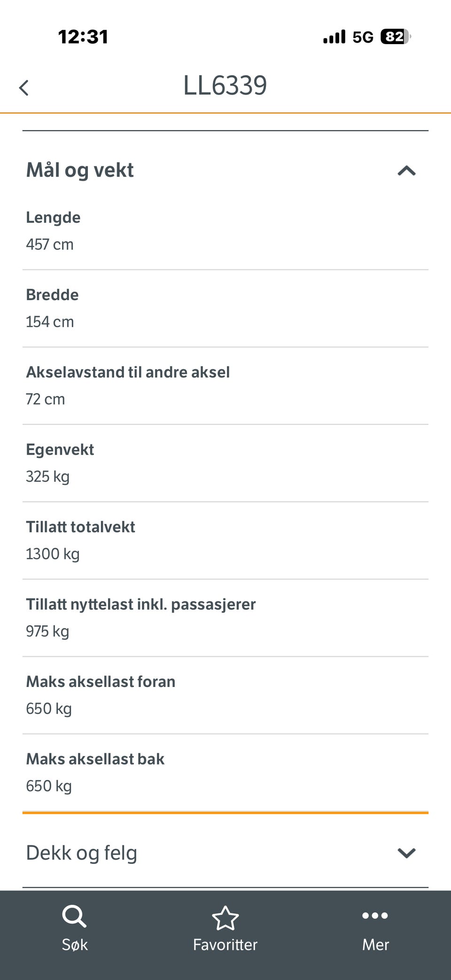This screenshot has height=980, width=451.
Task: Tap the Mål og vekt heading
Action: [x=80, y=170]
